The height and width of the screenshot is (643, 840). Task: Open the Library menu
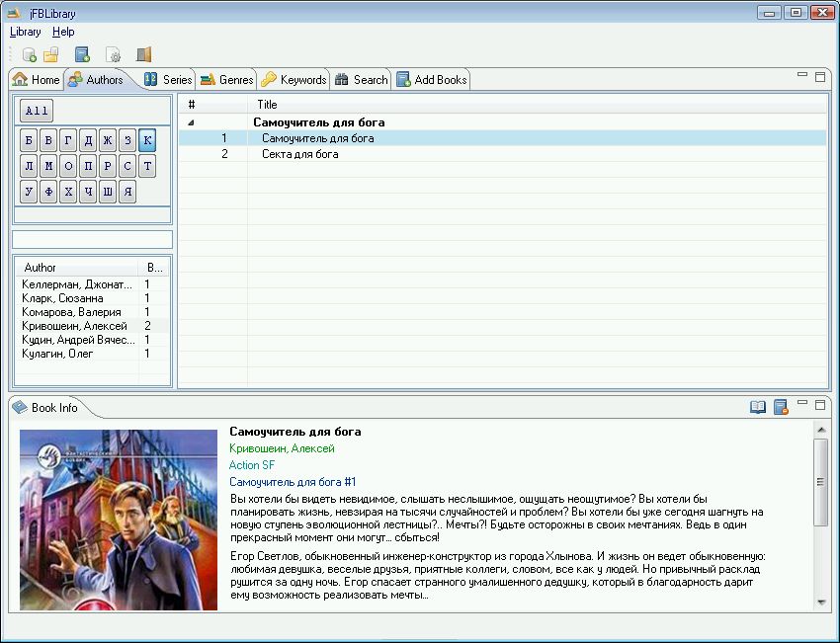25,33
